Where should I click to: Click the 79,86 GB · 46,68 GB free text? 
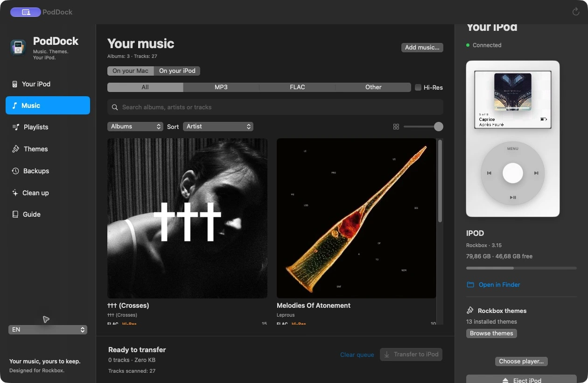499,256
